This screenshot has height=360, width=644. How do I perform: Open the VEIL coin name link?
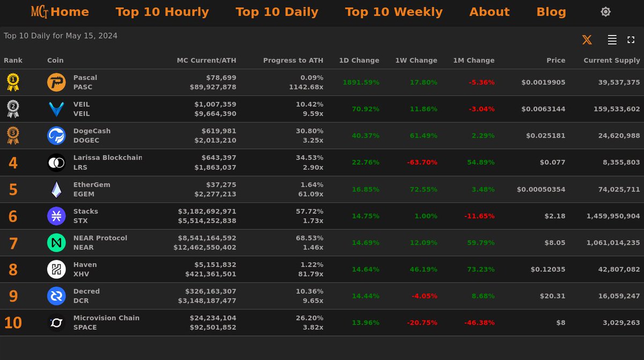click(x=82, y=109)
